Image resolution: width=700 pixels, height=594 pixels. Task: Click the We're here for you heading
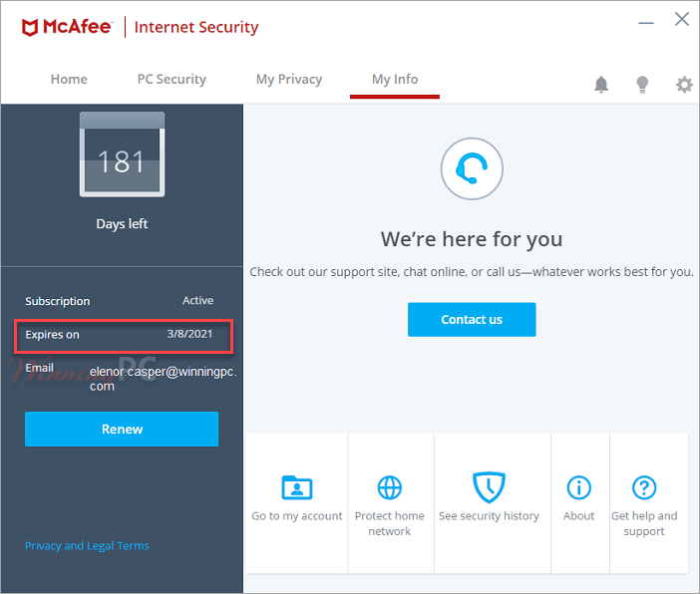[x=472, y=239]
